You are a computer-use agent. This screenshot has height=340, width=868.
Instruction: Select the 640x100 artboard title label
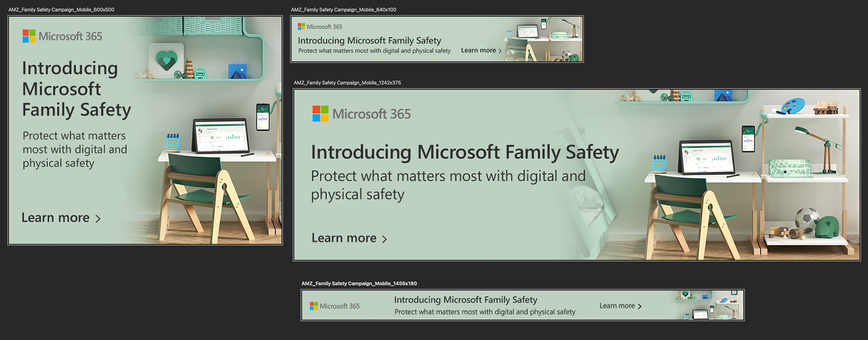344,10
